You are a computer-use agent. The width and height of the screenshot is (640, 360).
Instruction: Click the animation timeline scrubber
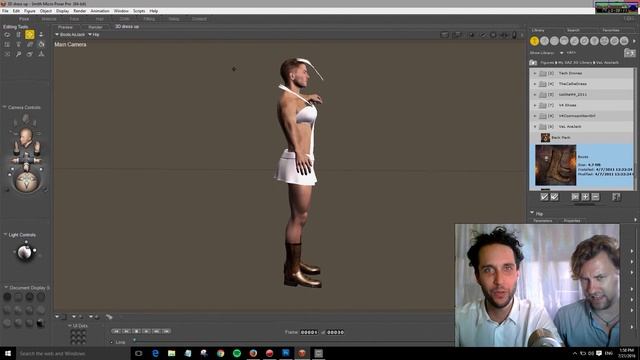coord(134,340)
